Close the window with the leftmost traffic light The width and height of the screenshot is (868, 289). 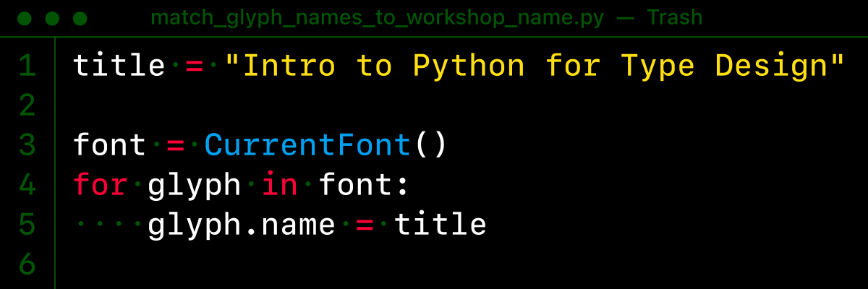pos(24,18)
